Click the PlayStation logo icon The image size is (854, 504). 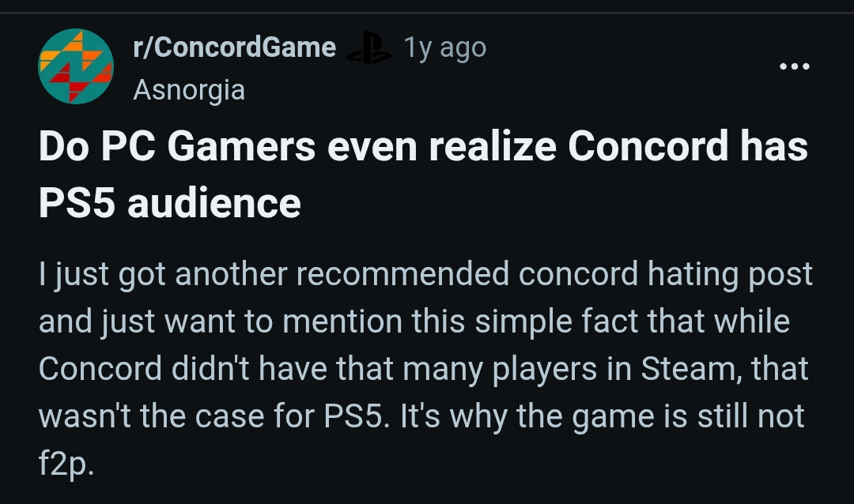(x=370, y=49)
